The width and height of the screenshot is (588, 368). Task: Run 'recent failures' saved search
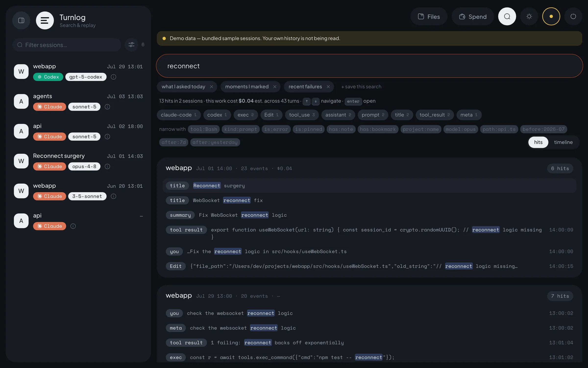click(x=305, y=87)
